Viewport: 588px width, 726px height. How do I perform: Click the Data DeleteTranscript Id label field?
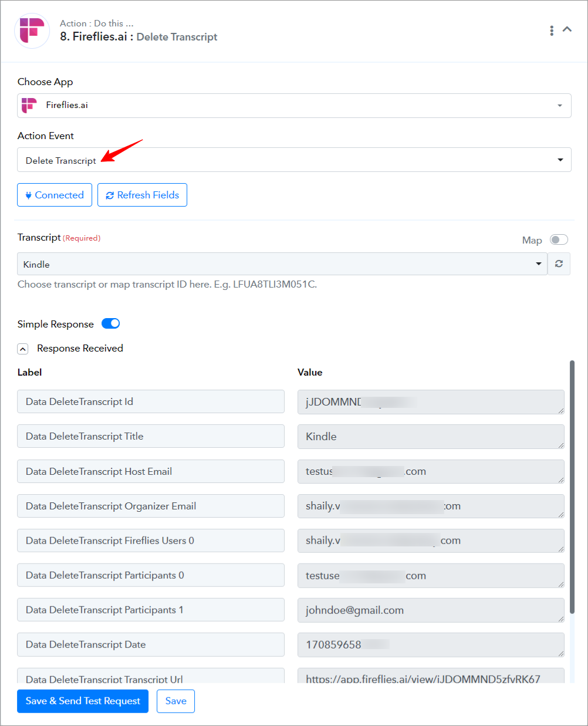(x=151, y=401)
